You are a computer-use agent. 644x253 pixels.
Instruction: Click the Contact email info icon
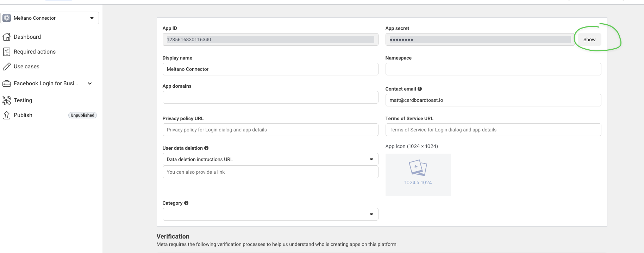[x=420, y=89]
